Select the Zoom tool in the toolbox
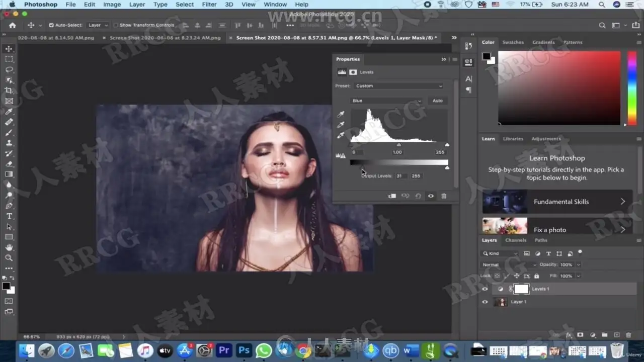Viewport: 644px width, 362px height. pyautogui.click(x=9, y=258)
